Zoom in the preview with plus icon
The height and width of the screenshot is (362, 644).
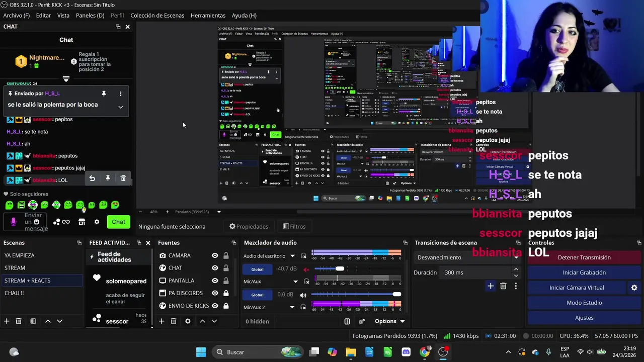168,212
